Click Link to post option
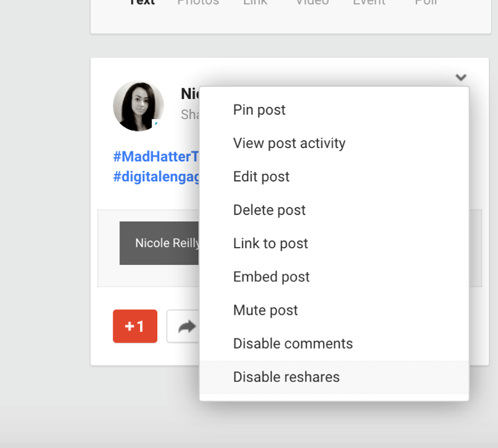This screenshot has height=448, width=498. pyautogui.click(x=270, y=243)
